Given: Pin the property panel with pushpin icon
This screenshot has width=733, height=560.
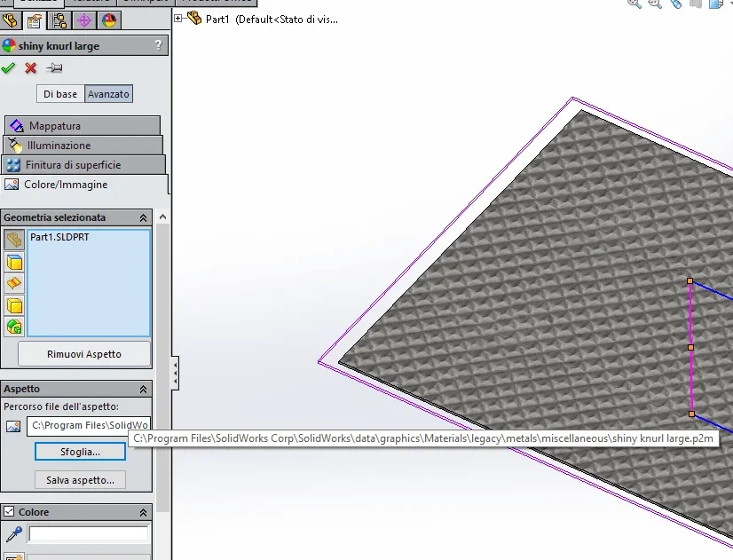Looking at the screenshot, I should click(54, 68).
